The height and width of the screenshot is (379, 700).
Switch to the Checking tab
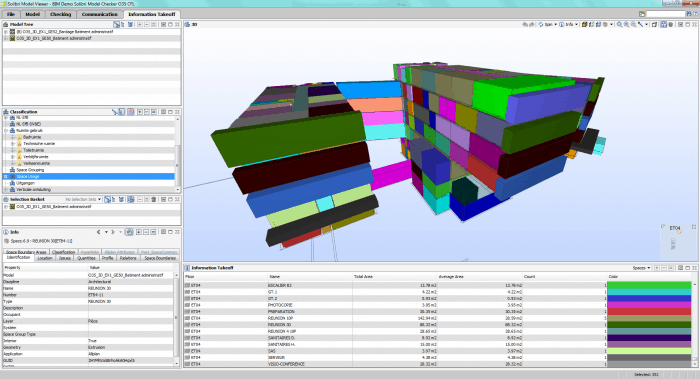61,14
